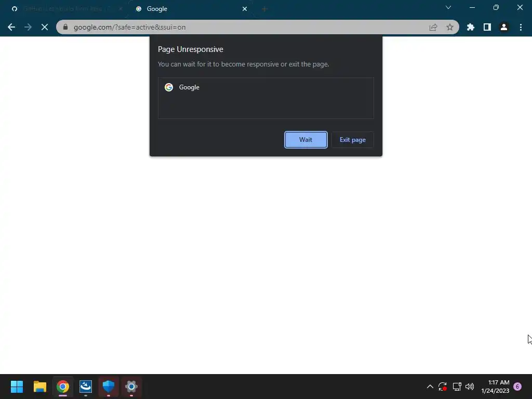The image size is (532, 399).
Task: Bookmark this page with star icon
Action: point(450,27)
